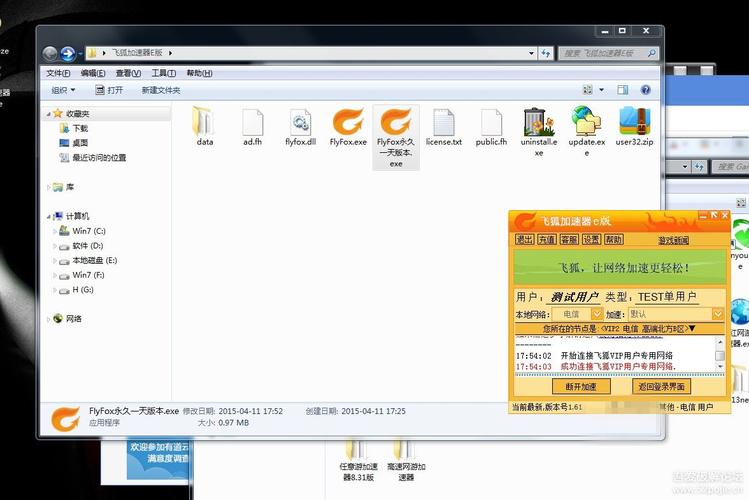The image size is (749, 500).
Task: Click the update.exe file icon
Action: 587,122
